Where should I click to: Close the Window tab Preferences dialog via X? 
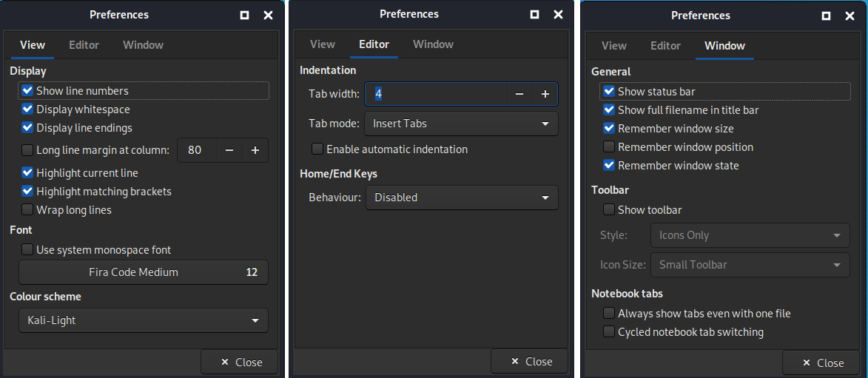tap(850, 16)
